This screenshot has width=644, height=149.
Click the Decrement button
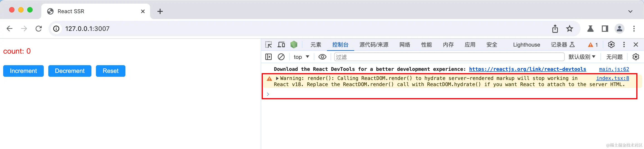pyautogui.click(x=70, y=71)
